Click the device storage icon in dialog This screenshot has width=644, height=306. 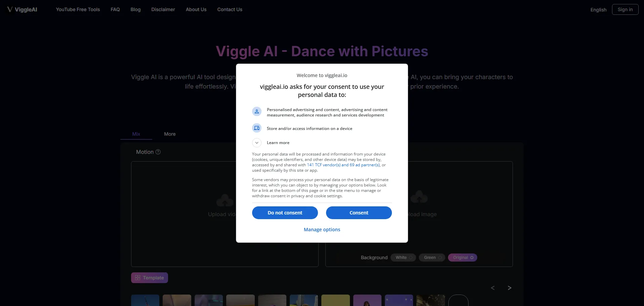click(257, 128)
